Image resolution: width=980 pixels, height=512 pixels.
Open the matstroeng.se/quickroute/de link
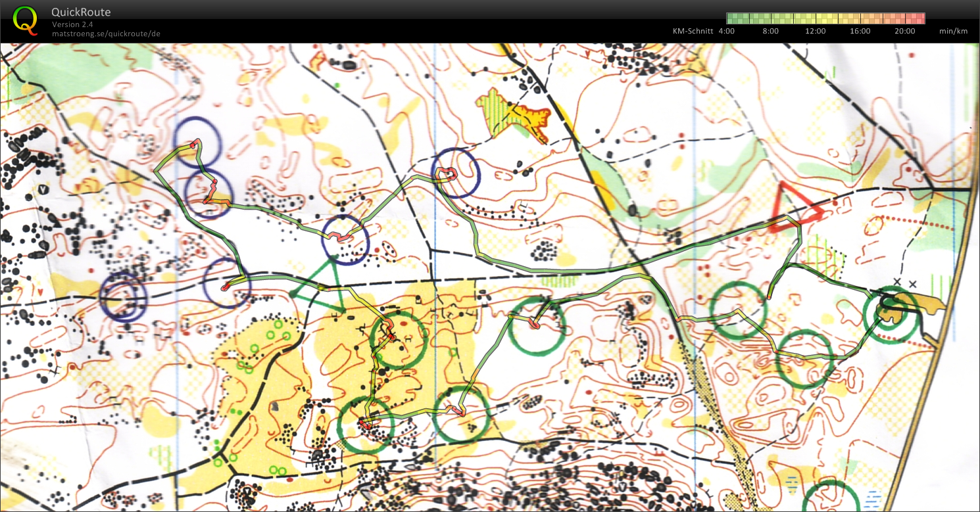[x=106, y=33]
